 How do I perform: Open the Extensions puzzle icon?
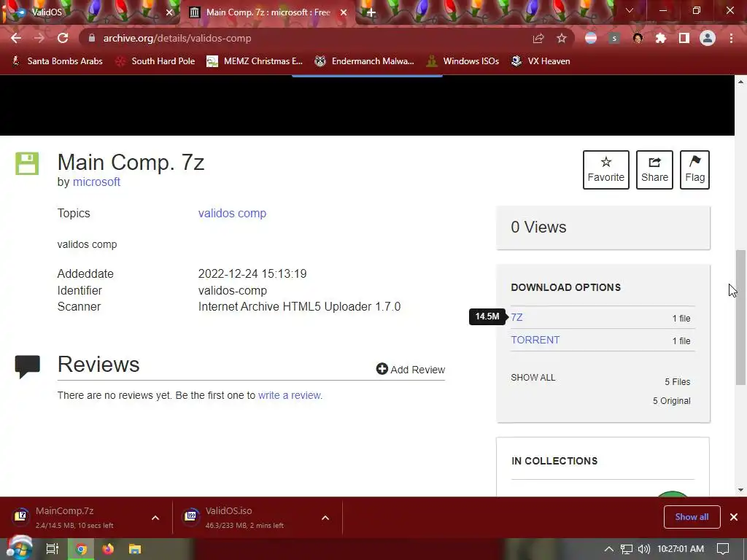[x=661, y=38]
